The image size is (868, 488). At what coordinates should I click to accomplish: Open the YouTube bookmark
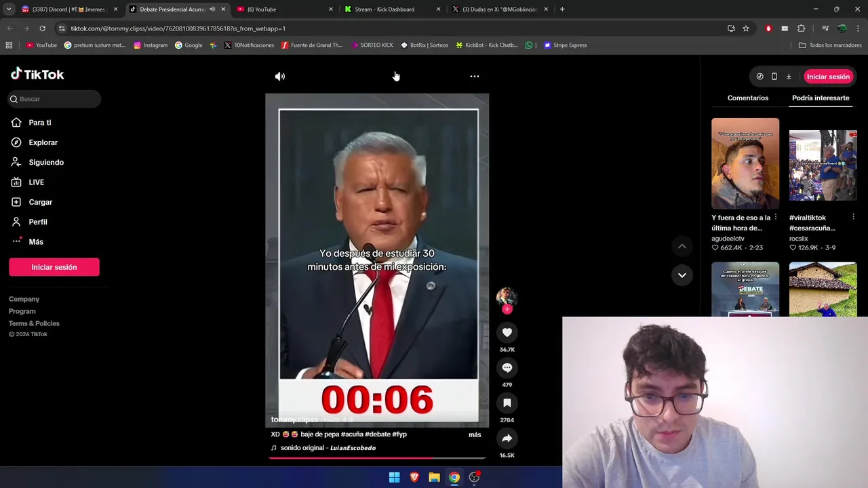(x=41, y=45)
